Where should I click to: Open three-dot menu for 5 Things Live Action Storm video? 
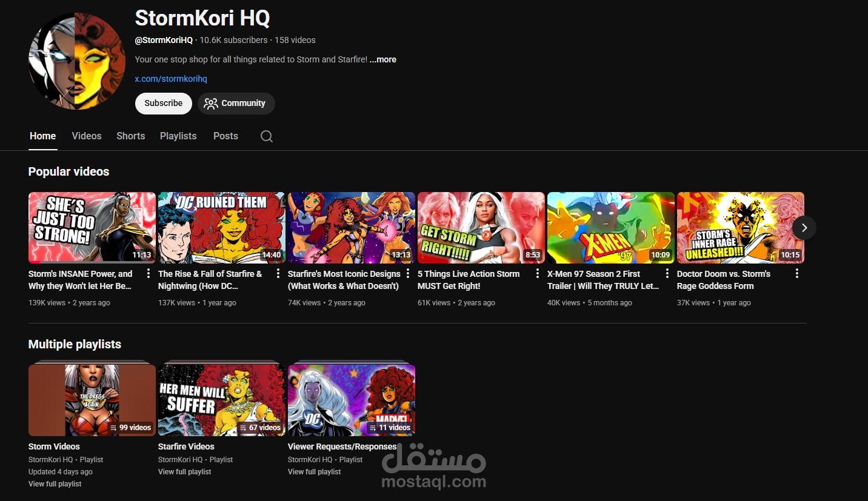538,274
